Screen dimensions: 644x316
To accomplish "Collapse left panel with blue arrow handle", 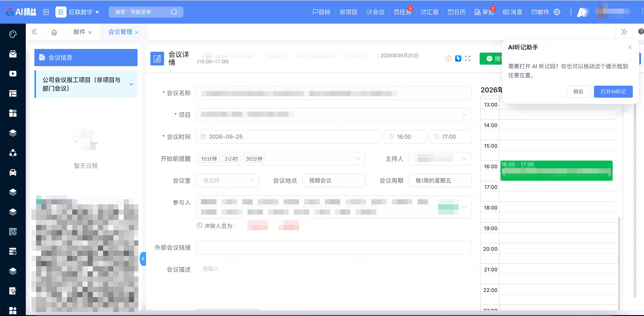I will pos(143,259).
